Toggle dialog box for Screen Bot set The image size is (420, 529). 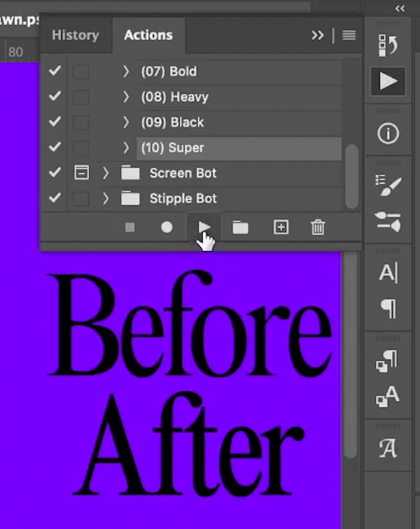pyautogui.click(x=81, y=173)
